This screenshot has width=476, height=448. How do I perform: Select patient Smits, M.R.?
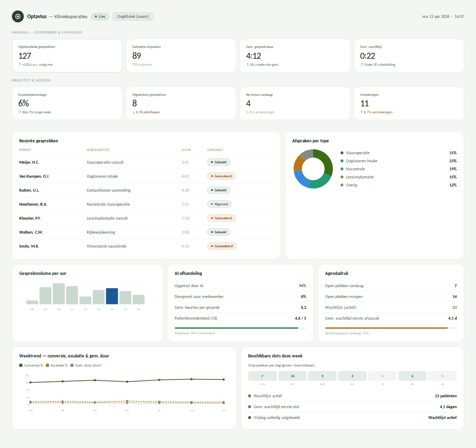tap(29, 246)
